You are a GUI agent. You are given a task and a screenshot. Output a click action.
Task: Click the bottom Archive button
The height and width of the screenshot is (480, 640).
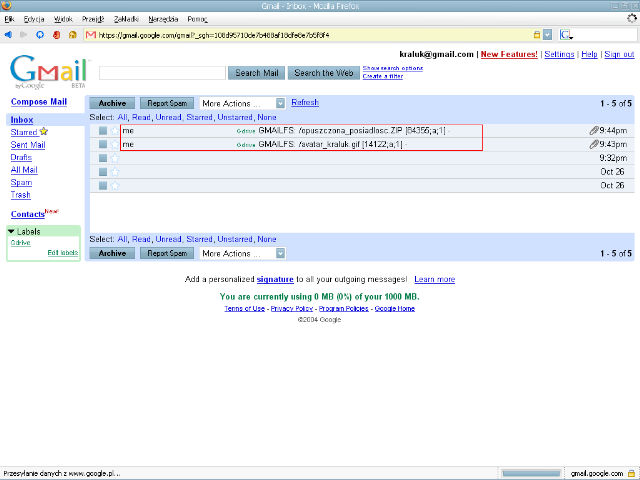coord(112,253)
